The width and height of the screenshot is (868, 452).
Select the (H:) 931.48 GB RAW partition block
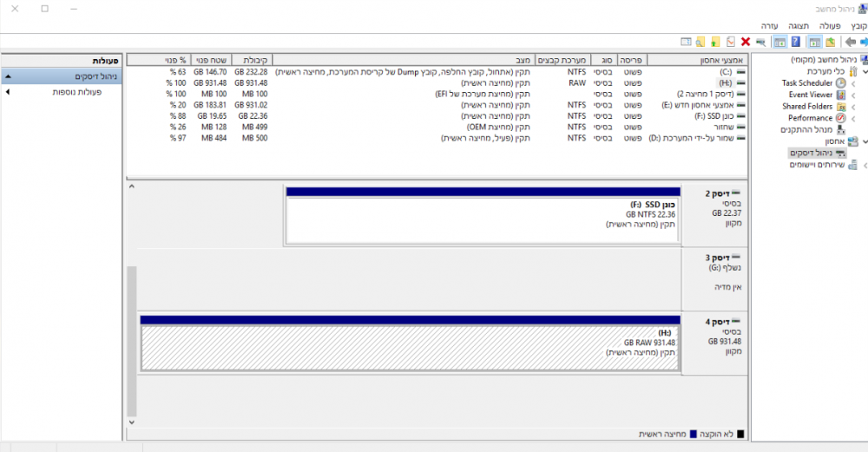click(411, 344)
